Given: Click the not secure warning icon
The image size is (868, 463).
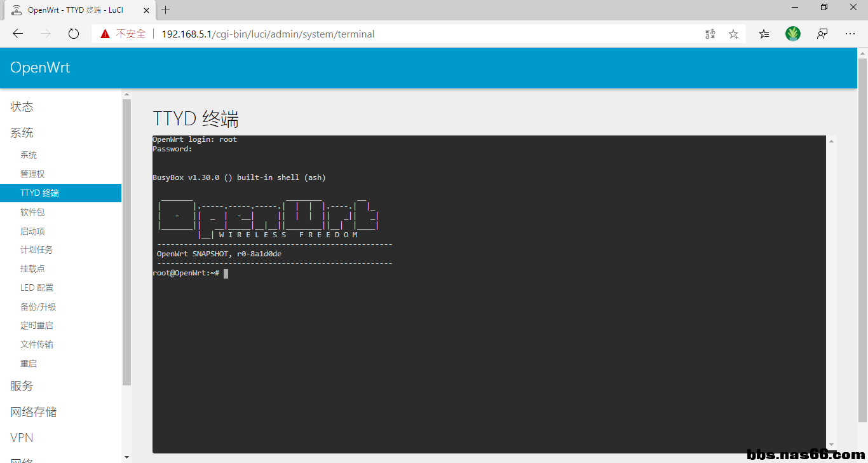Looking at the screenshot, I should [104, 34].
